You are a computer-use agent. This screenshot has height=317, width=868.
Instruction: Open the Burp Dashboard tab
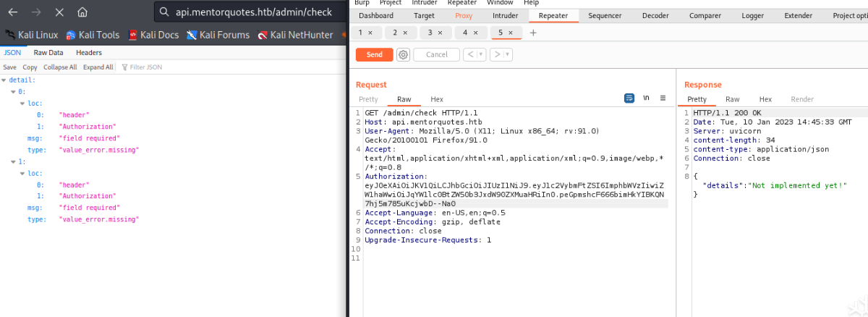376,15
